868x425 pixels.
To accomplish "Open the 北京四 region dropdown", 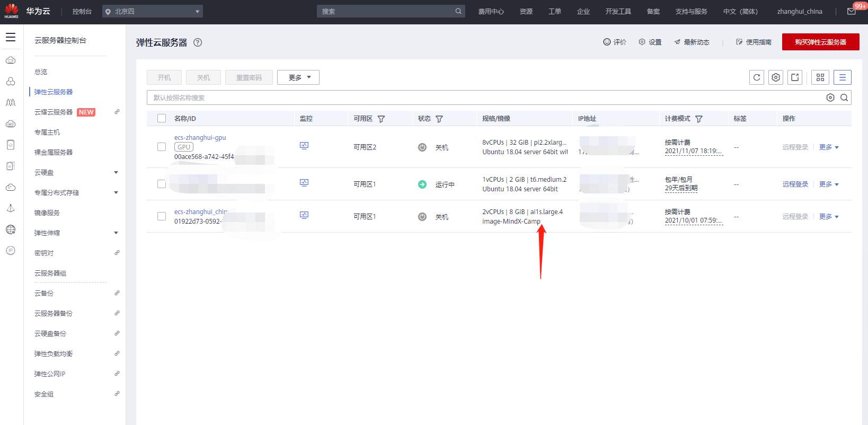I will pyautogui.click(x=153, y=11).
